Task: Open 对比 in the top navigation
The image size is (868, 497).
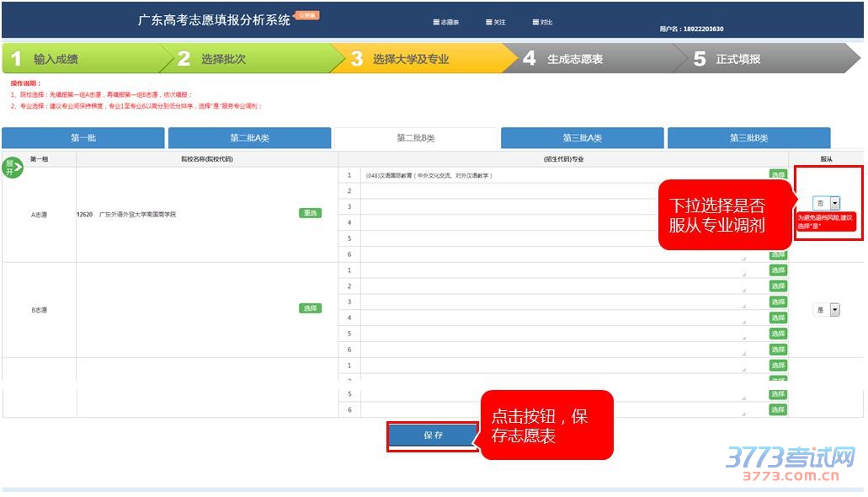Action: coord(543,22)
